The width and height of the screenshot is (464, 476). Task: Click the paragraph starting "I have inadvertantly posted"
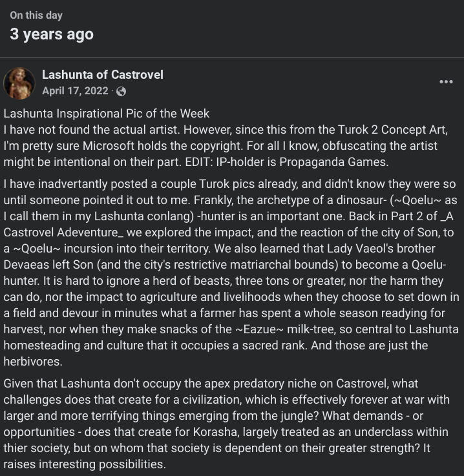(x=231, y=273)
